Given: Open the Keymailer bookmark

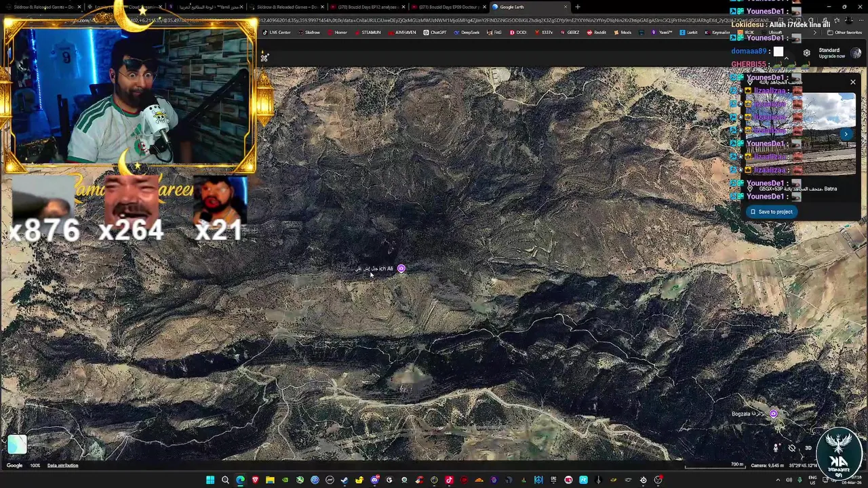Looking at the screenshot, I should coord(717,33).
